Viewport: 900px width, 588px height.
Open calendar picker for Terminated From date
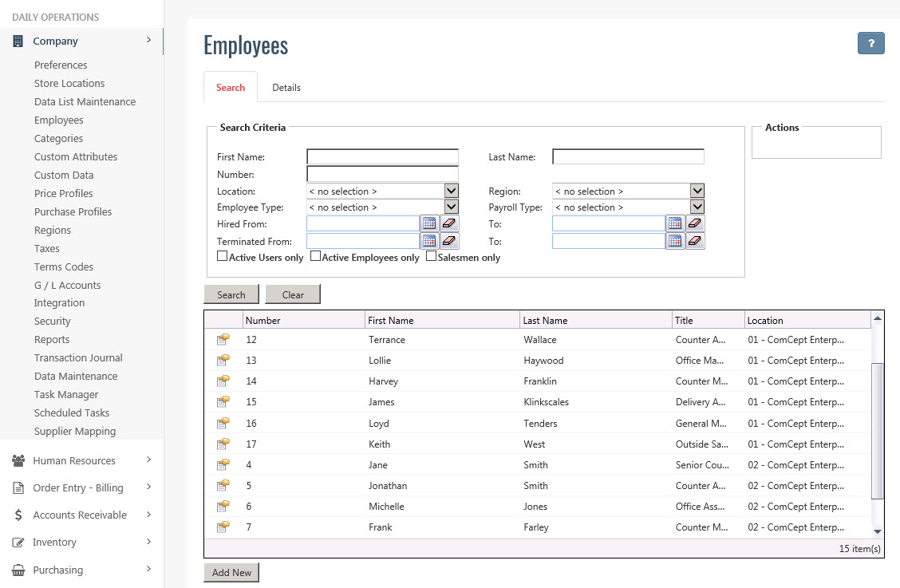pyautogui.click(x=429, y=241)
